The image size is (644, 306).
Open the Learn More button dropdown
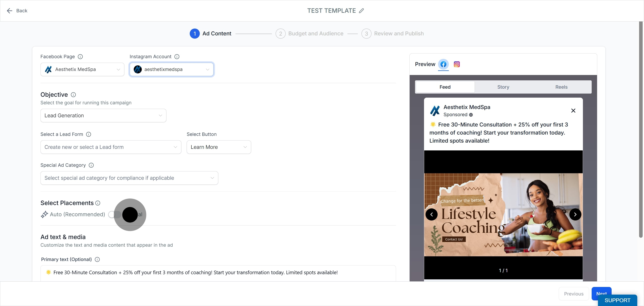(x=218, y=147)
